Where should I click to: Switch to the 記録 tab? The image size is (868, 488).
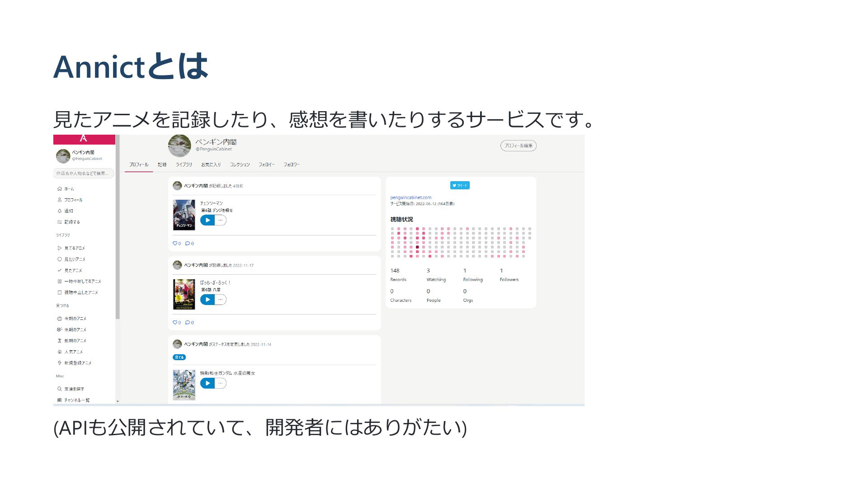click(162, 165)
